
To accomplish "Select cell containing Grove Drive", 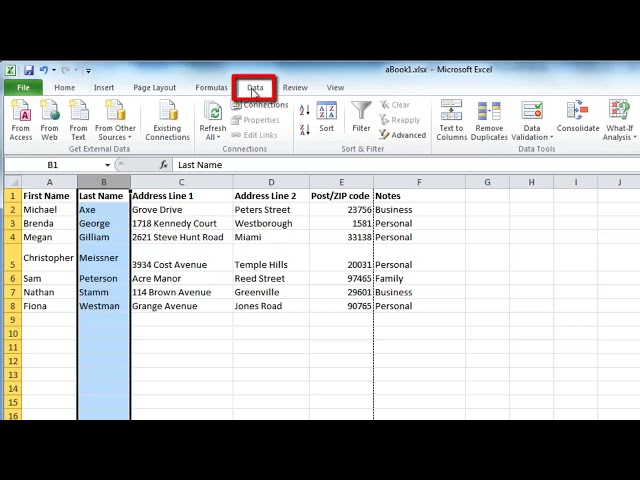I will pyautogui.click(x=182, y=210).
